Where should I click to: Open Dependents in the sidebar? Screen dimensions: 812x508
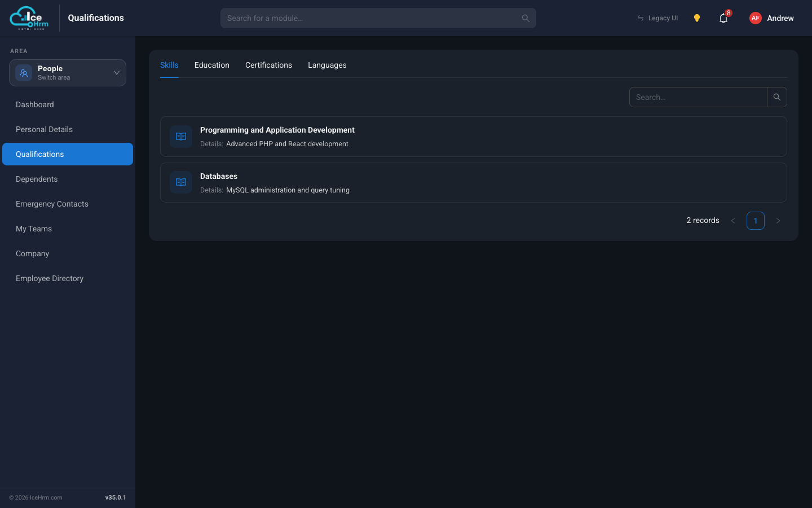(x=68, y=179)
